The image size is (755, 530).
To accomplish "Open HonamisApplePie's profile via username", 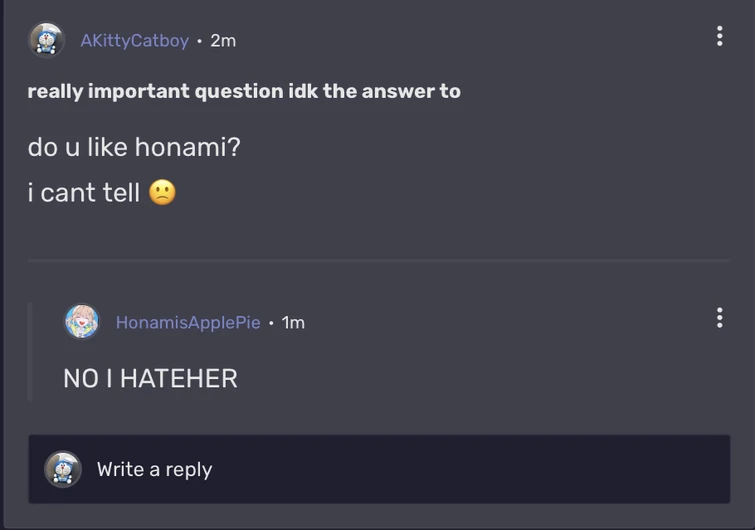I will (x=188, y=322).
